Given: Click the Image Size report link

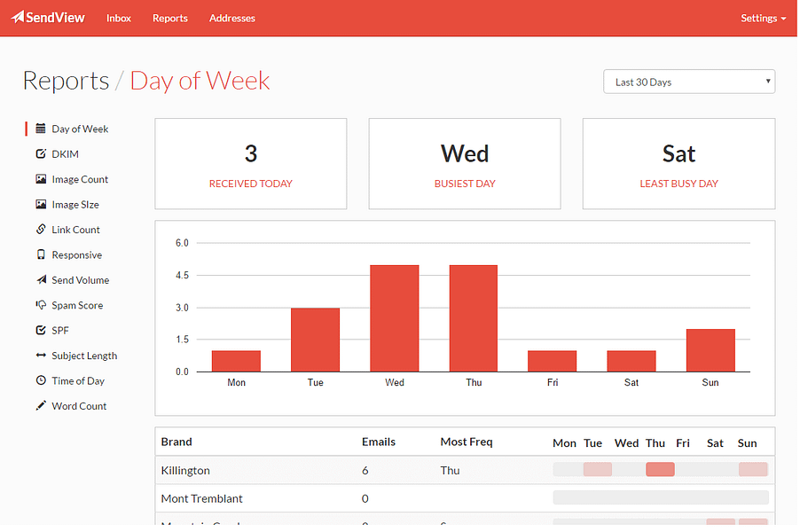Looking at the screenshot, I should tap(75, 205).
